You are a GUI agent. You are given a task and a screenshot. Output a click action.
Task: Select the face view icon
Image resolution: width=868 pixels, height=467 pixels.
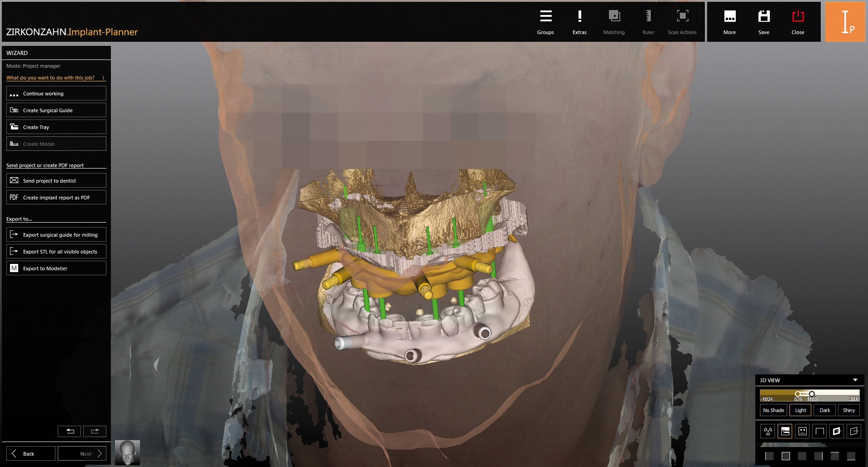[803, 431]
